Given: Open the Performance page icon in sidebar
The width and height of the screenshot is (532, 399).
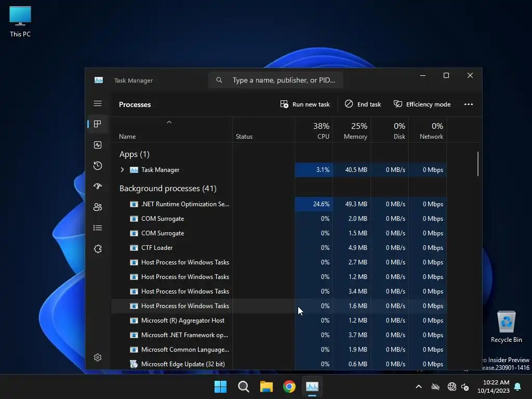Looking at the screenshot, I should click(x=98, y=145).
